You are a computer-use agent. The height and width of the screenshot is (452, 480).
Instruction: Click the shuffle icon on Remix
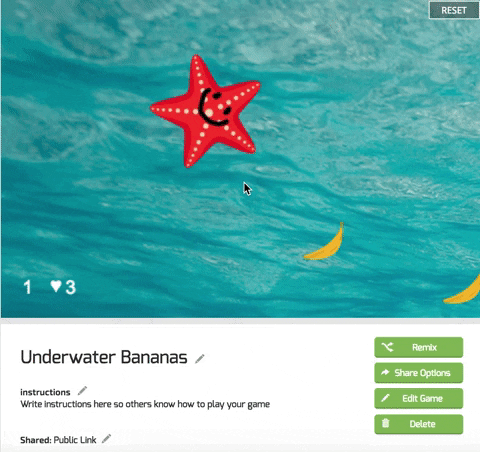(x=387, y=347)
